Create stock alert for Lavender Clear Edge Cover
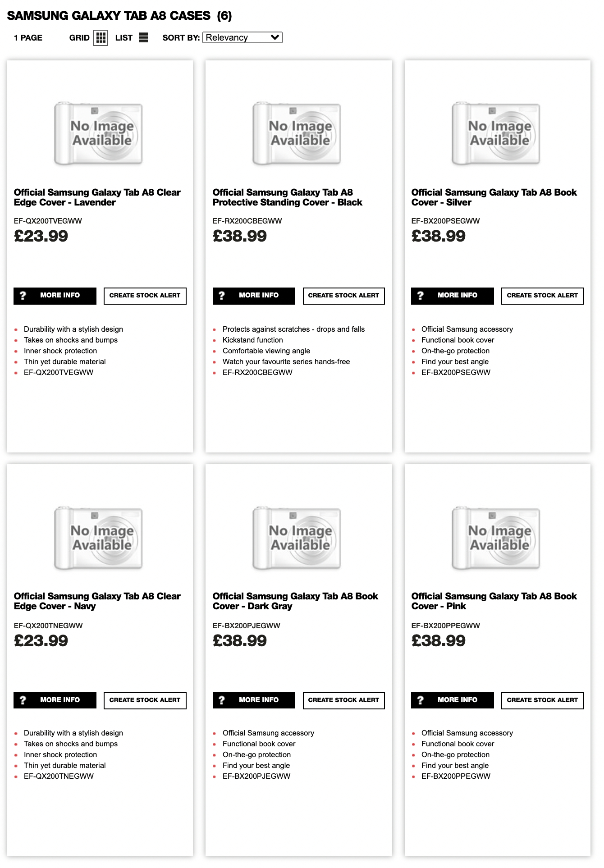The height and width of the screenshot is (868, 604). pos(145,296)
